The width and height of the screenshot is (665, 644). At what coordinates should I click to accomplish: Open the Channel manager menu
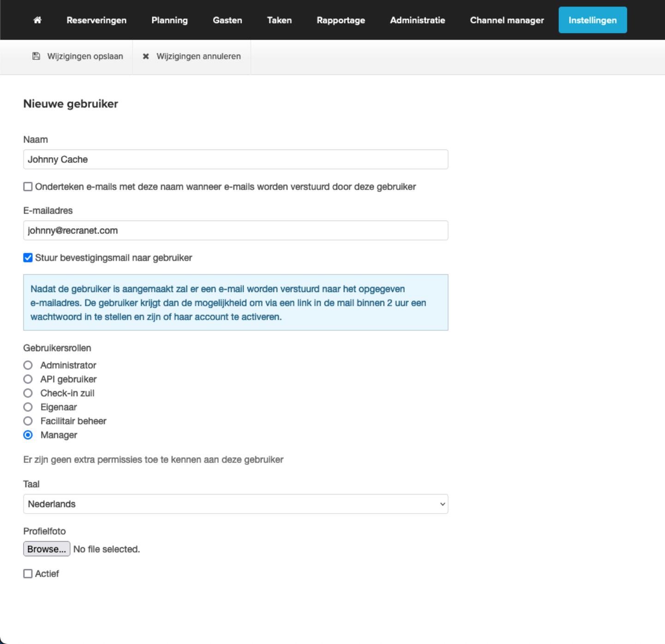tap(507, 20)
